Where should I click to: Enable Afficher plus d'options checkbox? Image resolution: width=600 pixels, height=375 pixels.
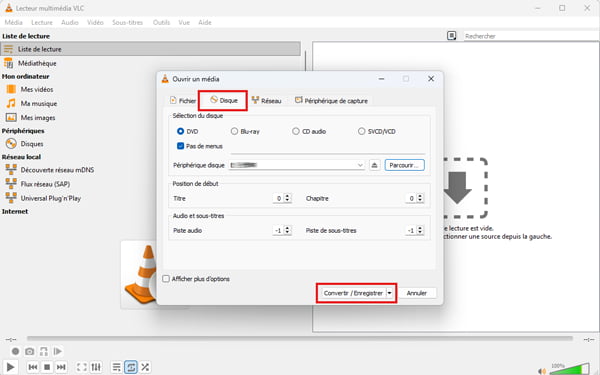click(x=166, y=279)
